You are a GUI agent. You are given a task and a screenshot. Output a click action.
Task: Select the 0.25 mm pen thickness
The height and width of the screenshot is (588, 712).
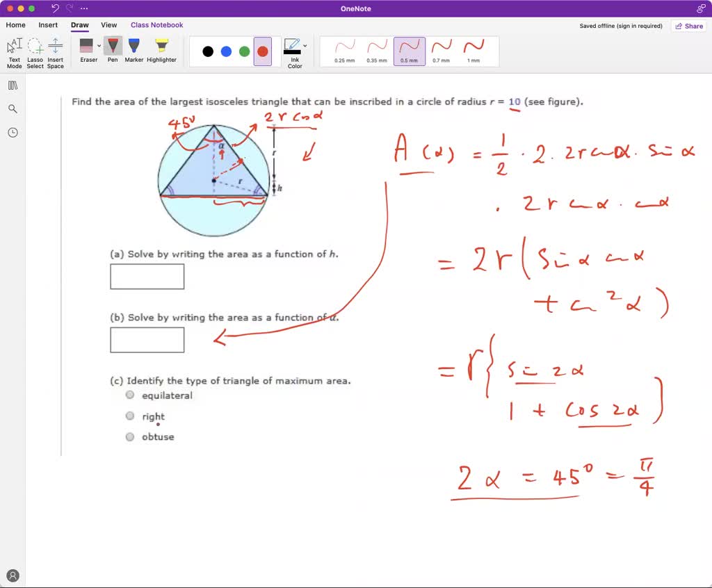pyautogui.click(x=344, y=49)
